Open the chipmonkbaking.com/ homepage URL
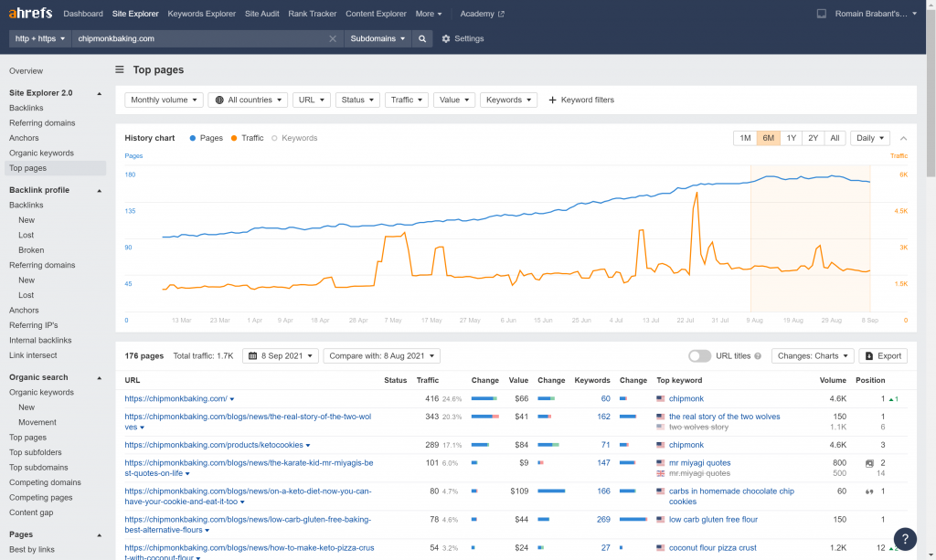This screenshot has width=936, height=560. (176, 398)
